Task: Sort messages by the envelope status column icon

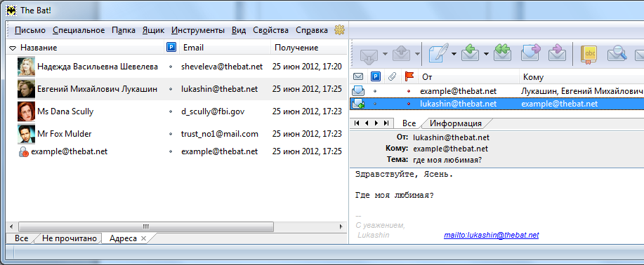Action: click(358, 76)
